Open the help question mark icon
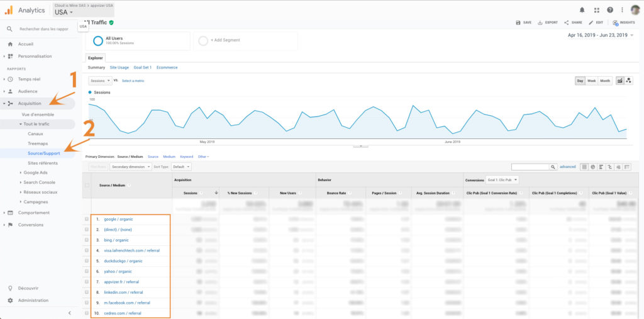644x319 pixels. tap(610, 10)
